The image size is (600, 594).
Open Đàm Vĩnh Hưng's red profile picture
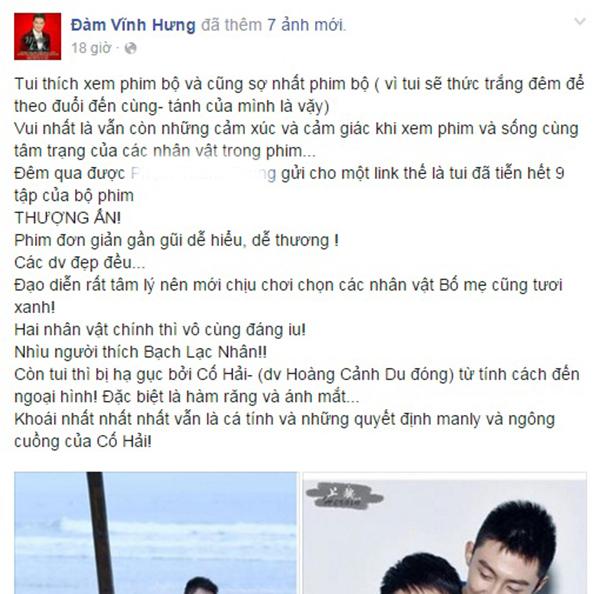(x=38, y=36)
